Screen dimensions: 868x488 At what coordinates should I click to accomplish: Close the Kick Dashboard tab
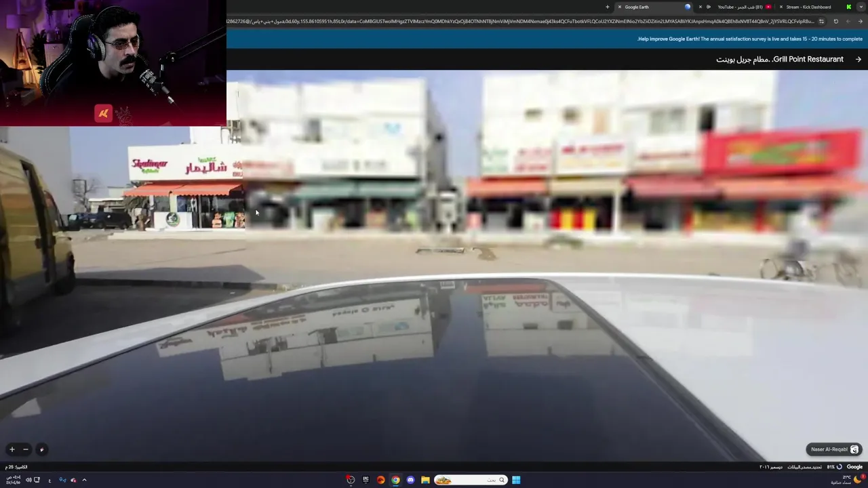tap(781, 7)
